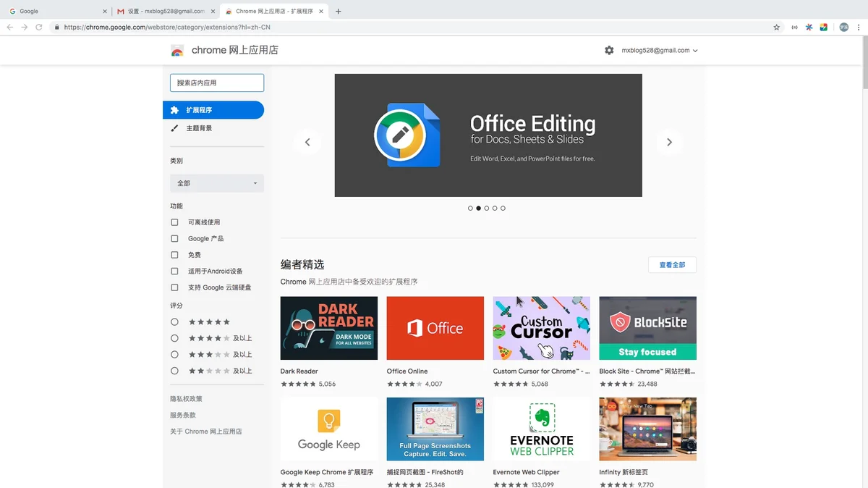Open the 扩展程序 category
The height and width of the screenshot is (488, 868).
pos(213,110)
